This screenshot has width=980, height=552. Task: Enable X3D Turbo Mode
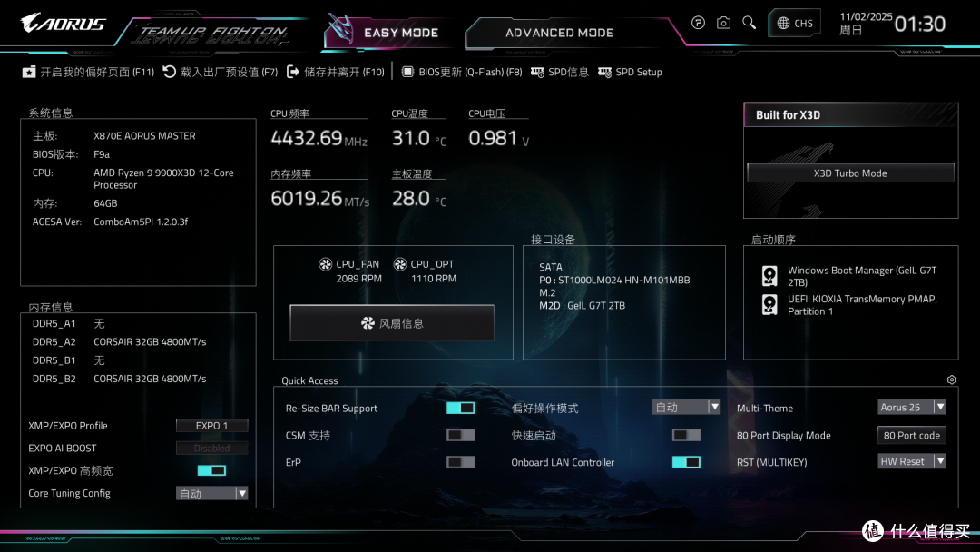tap(850, 173)
